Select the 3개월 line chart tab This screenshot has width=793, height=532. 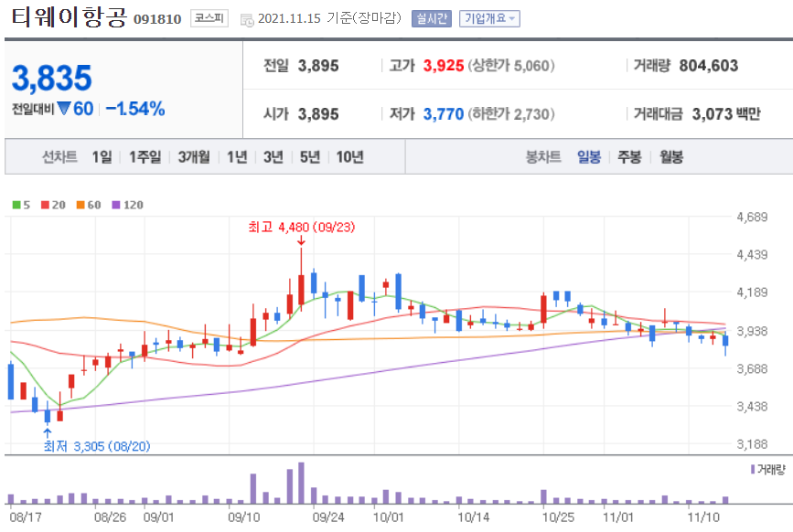[x=194, y=157]
